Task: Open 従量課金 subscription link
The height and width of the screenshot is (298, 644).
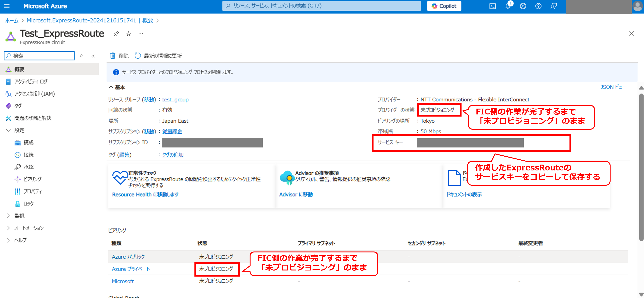Action: point(172,132)
